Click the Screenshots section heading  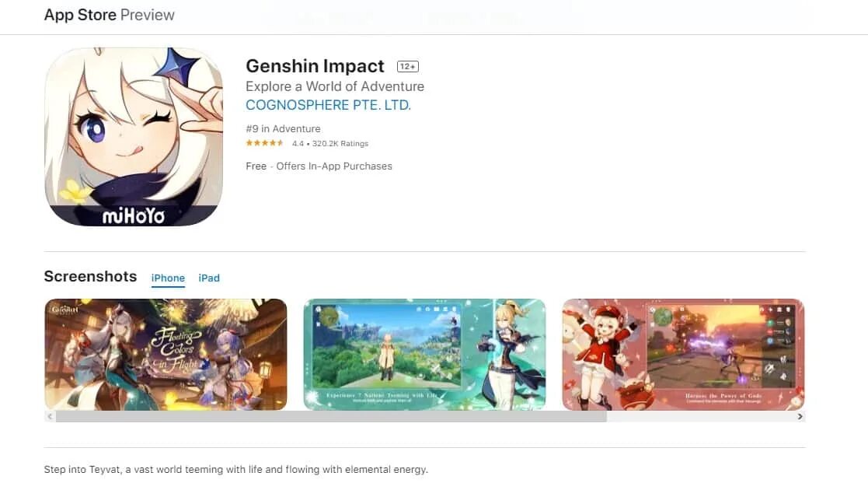(x=90, y=276)
